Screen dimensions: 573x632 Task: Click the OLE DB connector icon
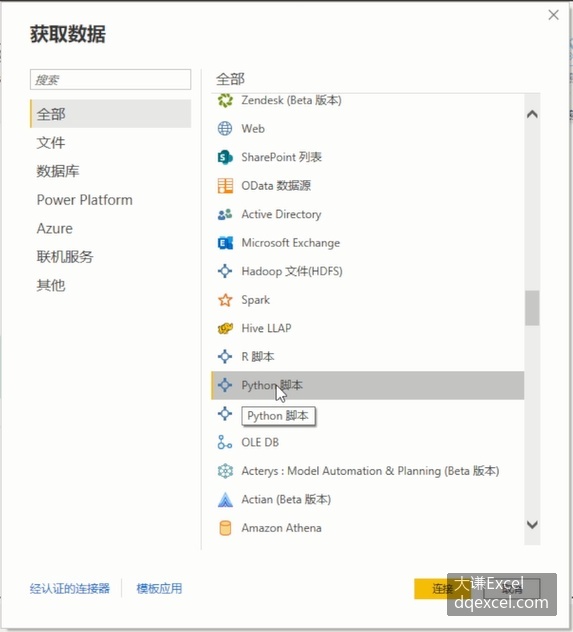click(x=225, y=442)
